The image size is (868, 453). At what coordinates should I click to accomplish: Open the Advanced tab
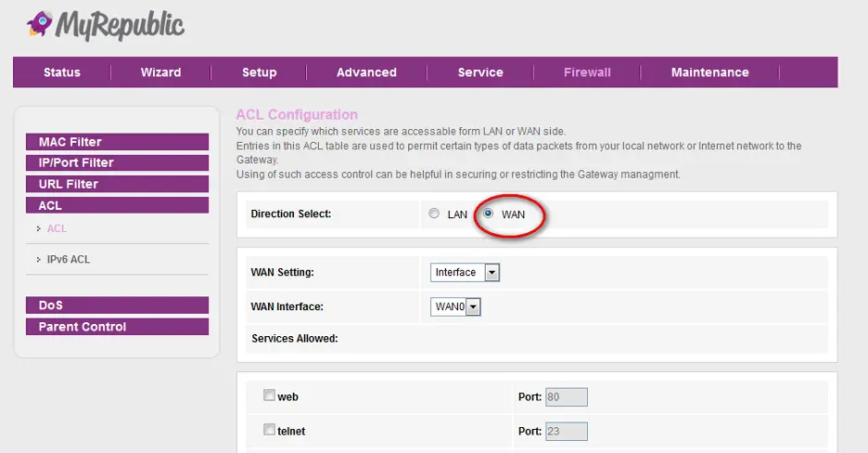tap(366, 72)
